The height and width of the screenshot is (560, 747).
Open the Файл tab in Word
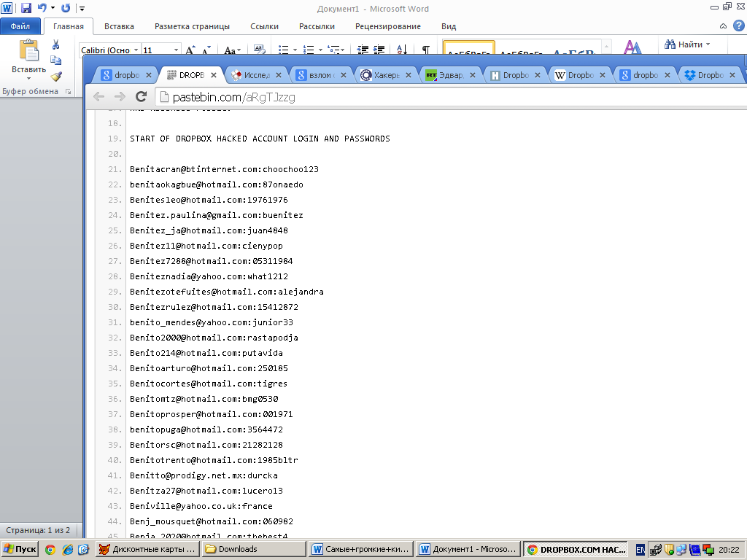coord(20,27)
